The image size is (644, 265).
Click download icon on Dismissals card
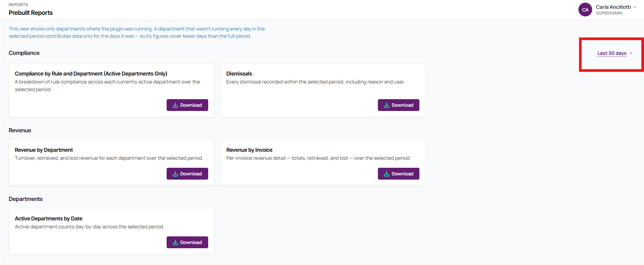coord(387,105)
